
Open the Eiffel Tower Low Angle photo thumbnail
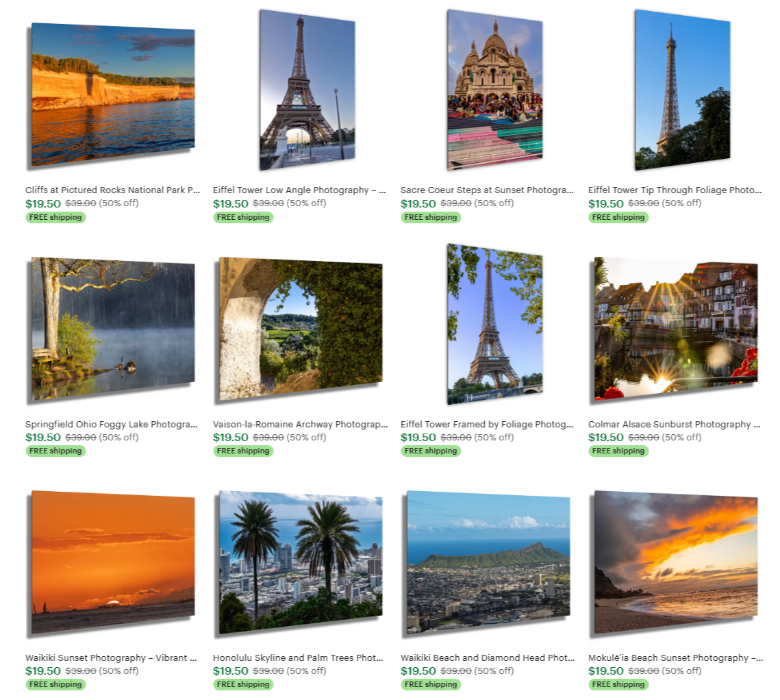(307, 90)
